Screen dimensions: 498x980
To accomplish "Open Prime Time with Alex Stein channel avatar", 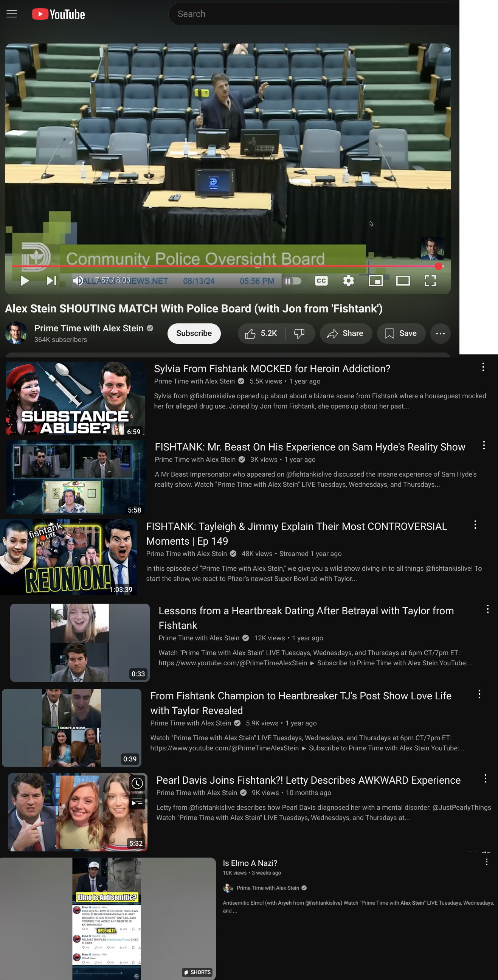I will (16, 333).
